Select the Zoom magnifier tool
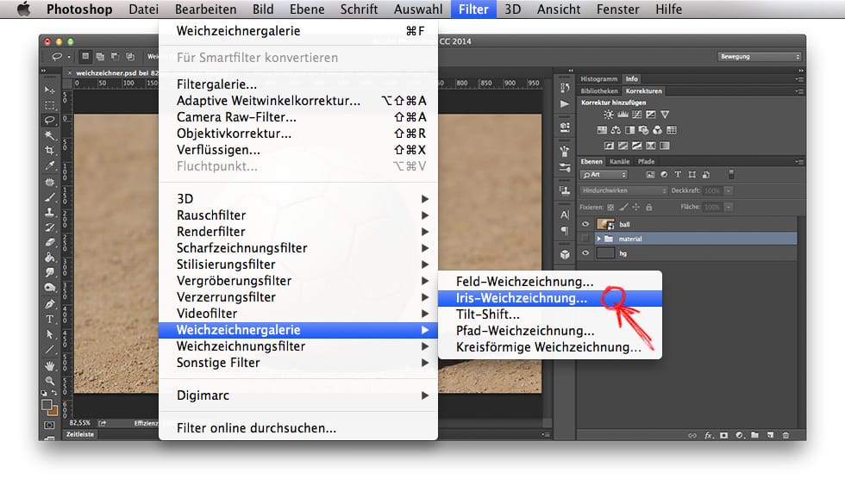 tap(50, 381)
